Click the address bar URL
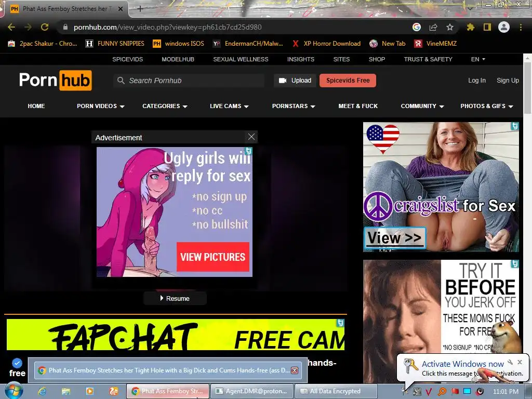The width and height of the screenshot is (532, 399). coord(168,27)
